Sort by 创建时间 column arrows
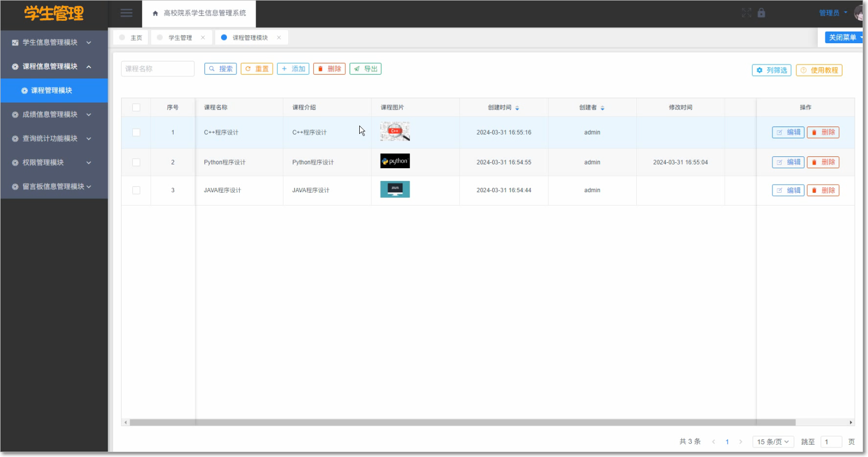The width and height of the screenshot is (868, 457). (x=517, y=108)
